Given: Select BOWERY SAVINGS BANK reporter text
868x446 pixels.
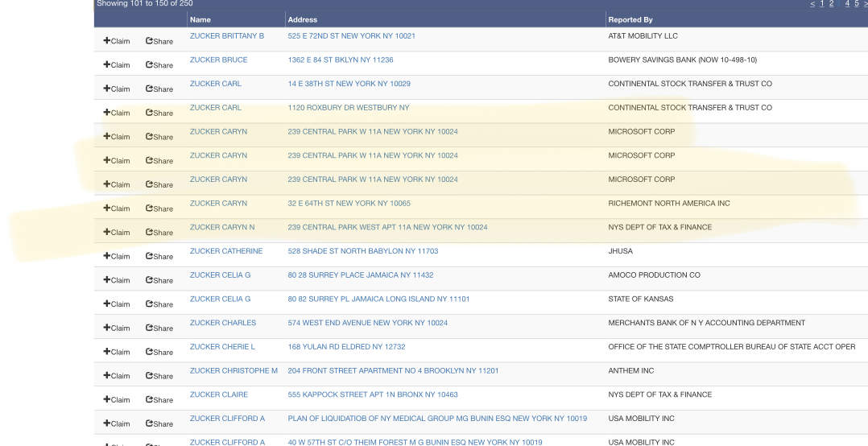Looking at the screenshot, I should (683, 60).
